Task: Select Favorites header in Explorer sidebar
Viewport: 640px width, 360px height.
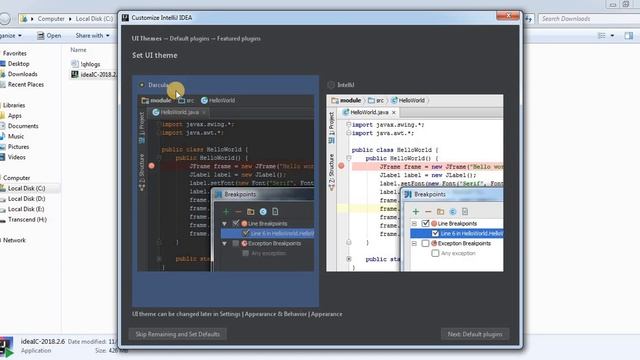Action: [x=14, y=53]
